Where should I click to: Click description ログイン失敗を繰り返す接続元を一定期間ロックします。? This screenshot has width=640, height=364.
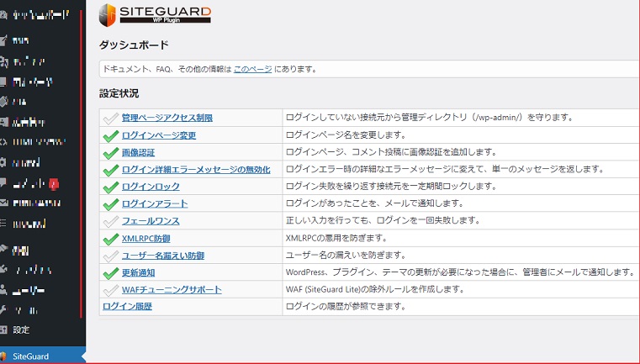[x=391, y=186]
